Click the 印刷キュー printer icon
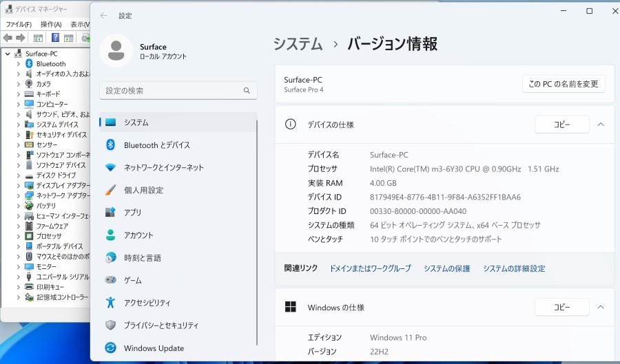 click(x=29, y=287)
